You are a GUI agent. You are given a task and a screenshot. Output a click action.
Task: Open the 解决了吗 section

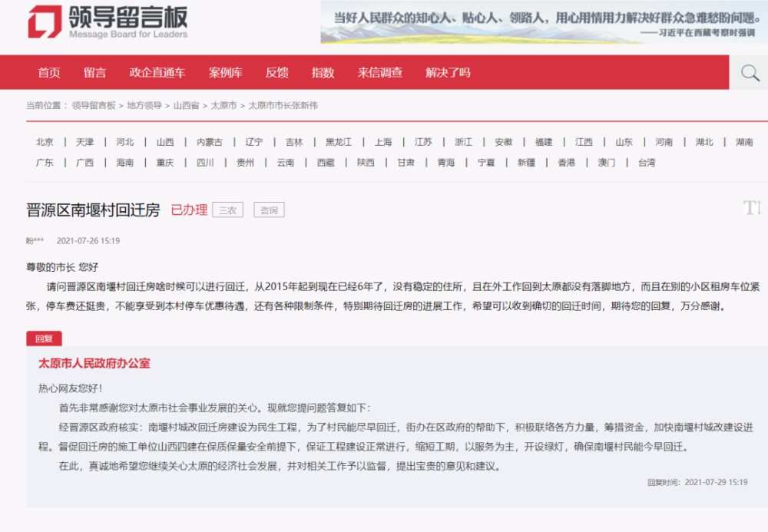coord(447,72)
